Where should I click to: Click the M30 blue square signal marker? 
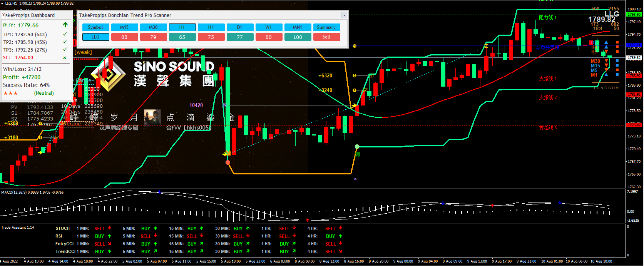(617, 60)
